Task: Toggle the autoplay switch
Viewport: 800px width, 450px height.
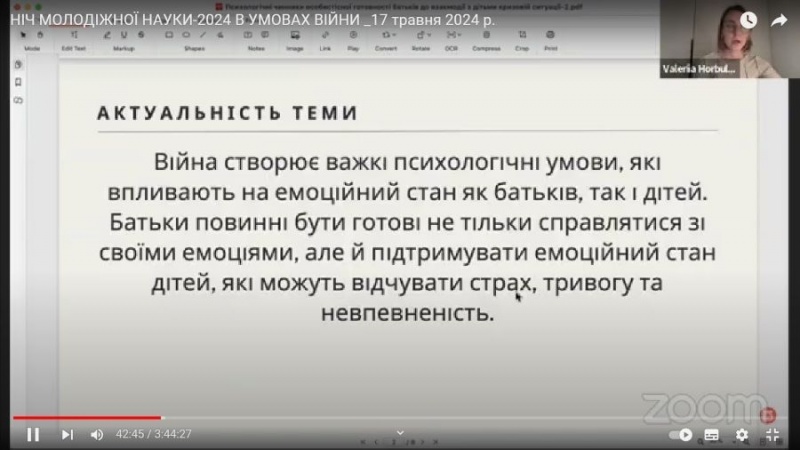Action: 682,434
